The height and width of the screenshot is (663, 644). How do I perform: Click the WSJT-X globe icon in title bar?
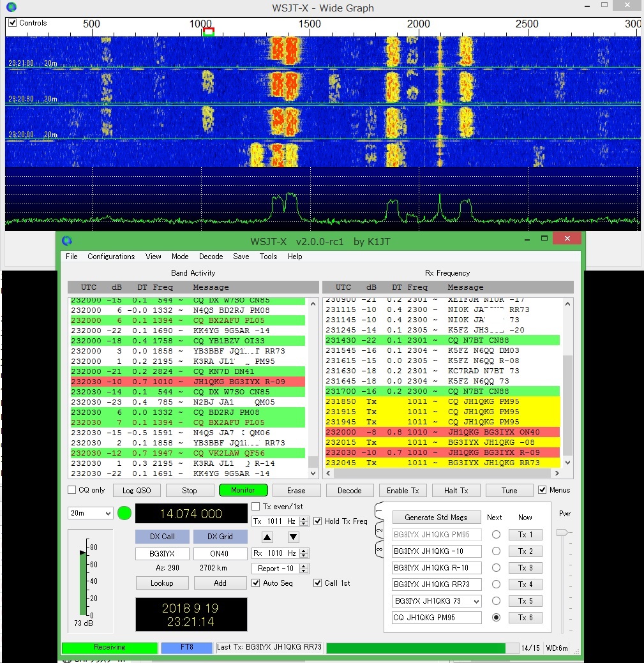(x=66, y=241)
